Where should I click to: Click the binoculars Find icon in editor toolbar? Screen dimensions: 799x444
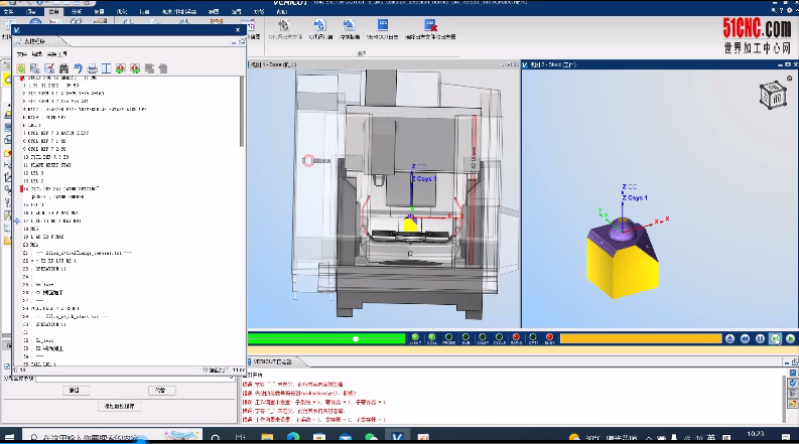[63, 68]
